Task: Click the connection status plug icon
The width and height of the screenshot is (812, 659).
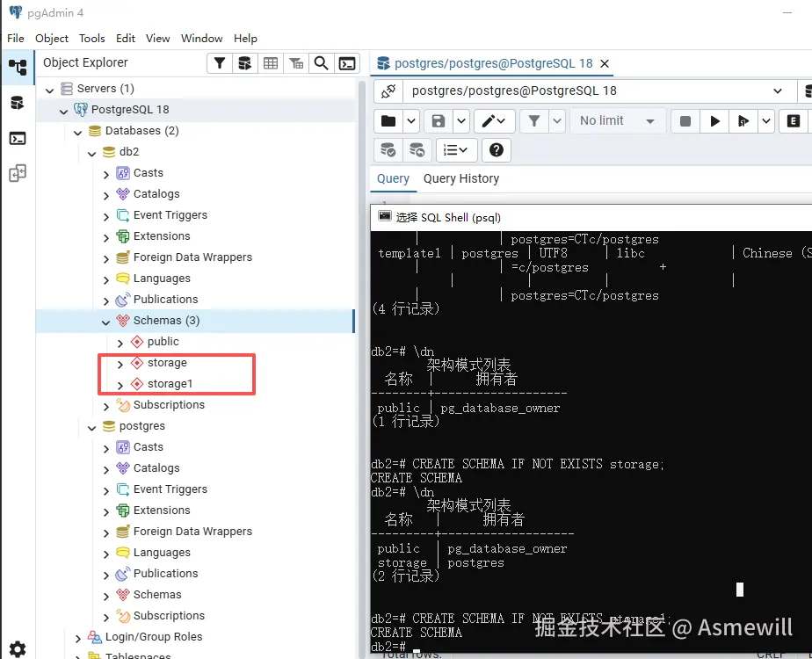Action: [388, 91]
